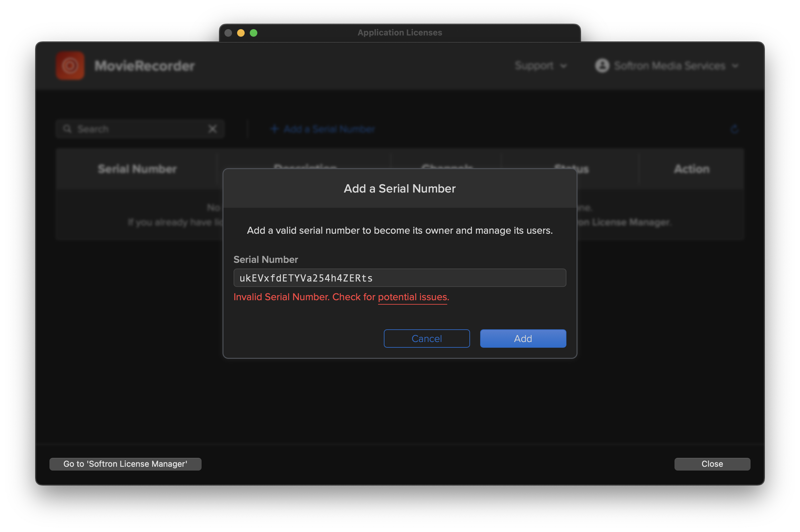Open the Support dropdown menu

point(541,66)
